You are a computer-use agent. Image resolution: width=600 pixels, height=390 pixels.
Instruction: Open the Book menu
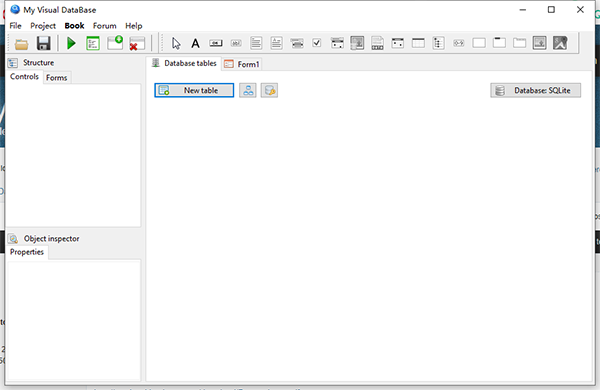[x=74, y=26]
